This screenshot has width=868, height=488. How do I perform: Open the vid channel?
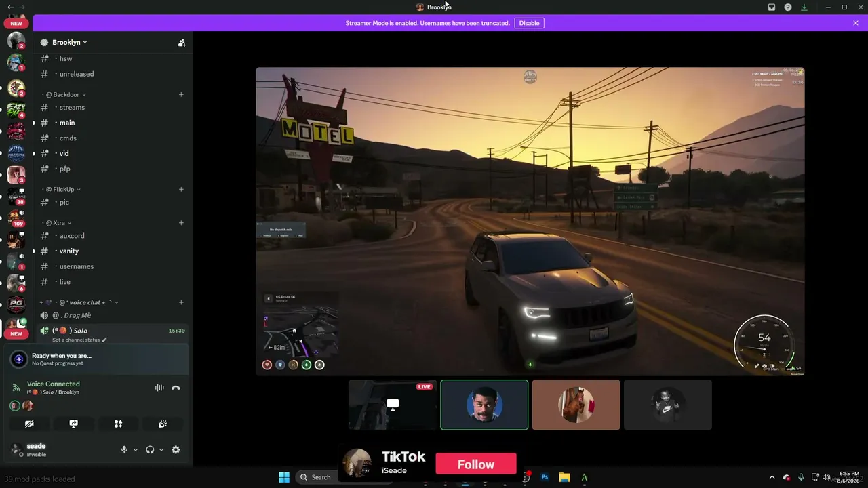[112, 153]
